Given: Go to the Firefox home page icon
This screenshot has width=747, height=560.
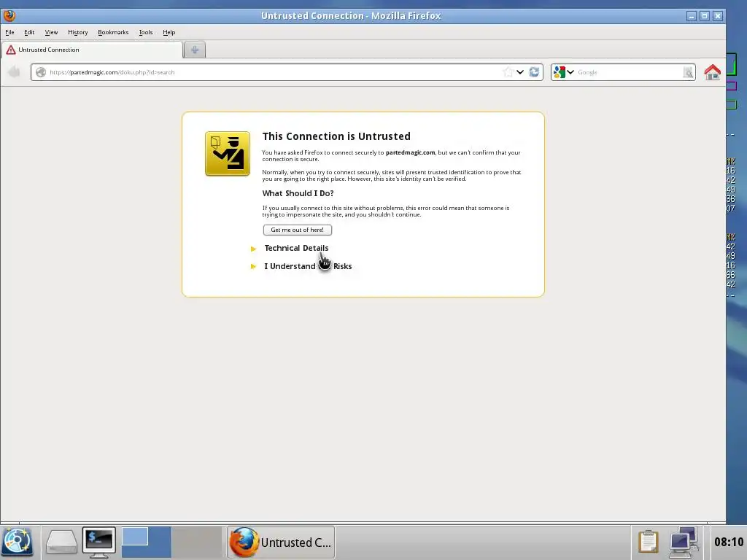Looking at the screenshot, I should click(712, 72).
